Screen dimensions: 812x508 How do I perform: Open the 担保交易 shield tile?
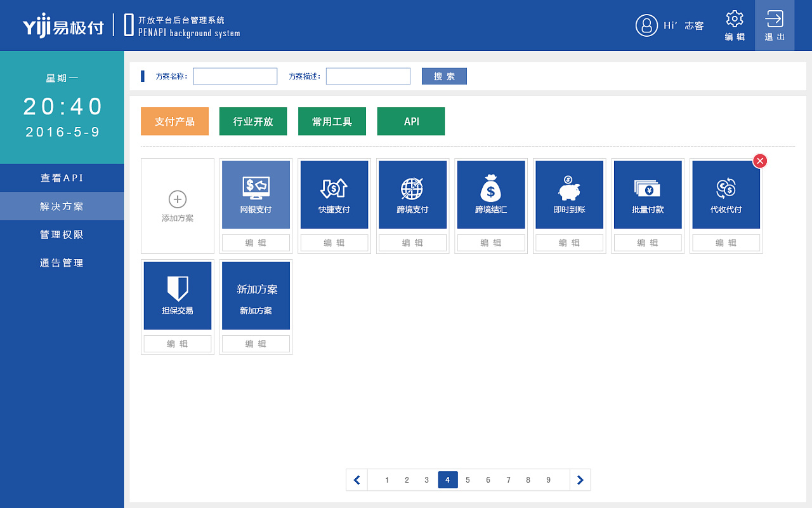[178, 295]
